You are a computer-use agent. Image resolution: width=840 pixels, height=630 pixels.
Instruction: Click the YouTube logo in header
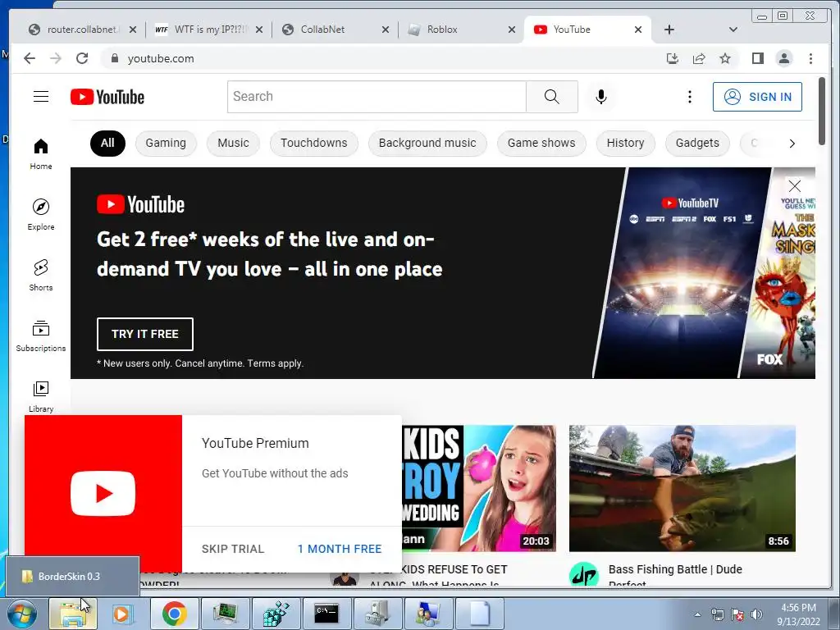click(107, 97)
